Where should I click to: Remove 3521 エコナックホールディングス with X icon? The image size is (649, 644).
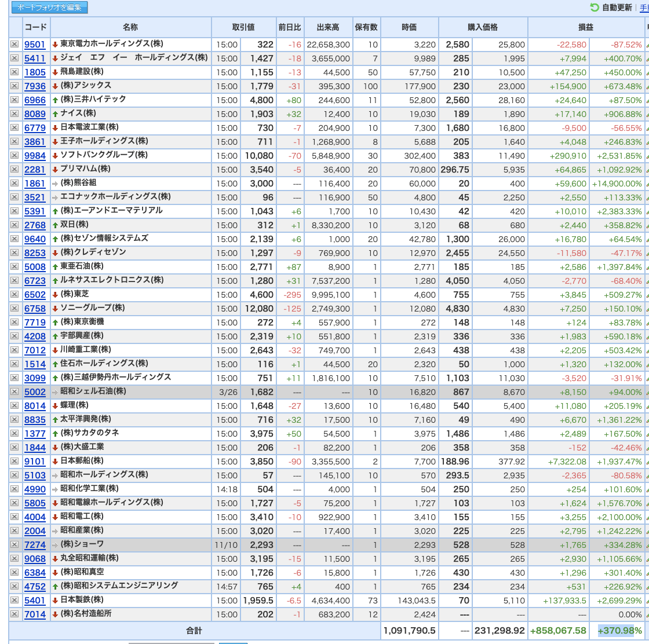(x=14, y=197)
